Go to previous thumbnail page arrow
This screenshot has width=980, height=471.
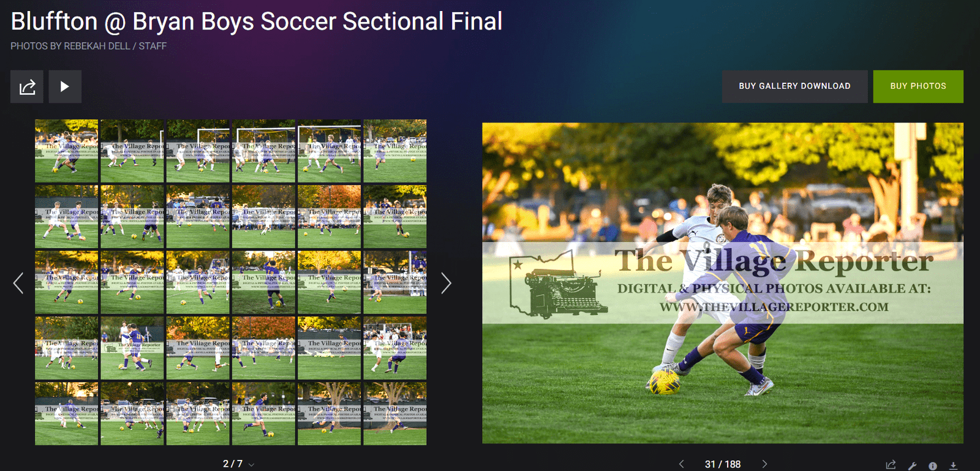18,283
